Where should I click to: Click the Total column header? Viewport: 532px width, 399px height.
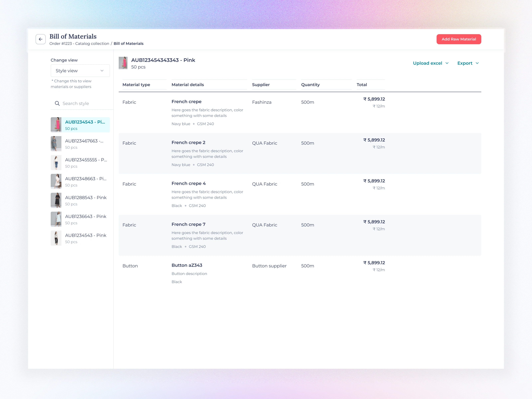tap(361, 85)
